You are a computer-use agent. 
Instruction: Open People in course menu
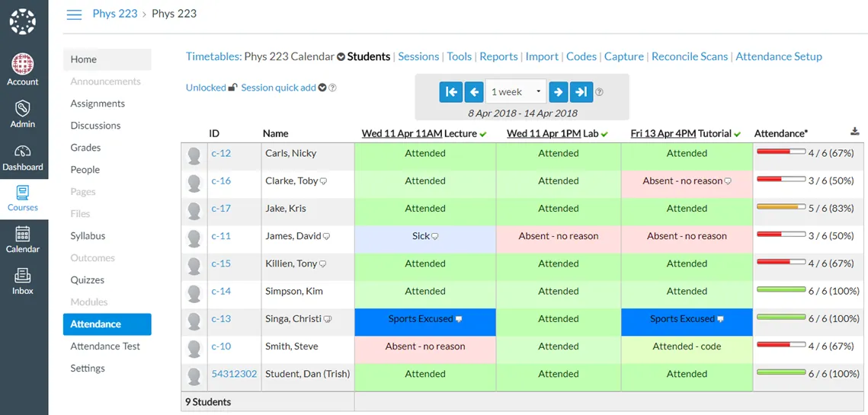(x=85, y=170)
